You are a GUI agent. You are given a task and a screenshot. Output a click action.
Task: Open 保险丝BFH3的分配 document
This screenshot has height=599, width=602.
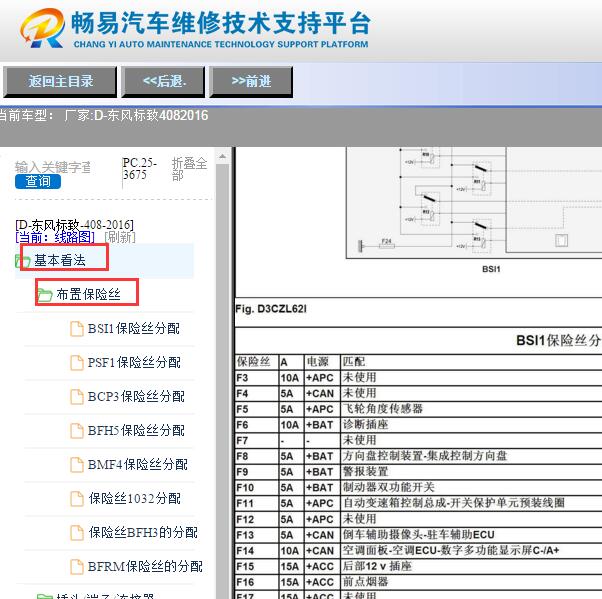click(x=143, y=533)
